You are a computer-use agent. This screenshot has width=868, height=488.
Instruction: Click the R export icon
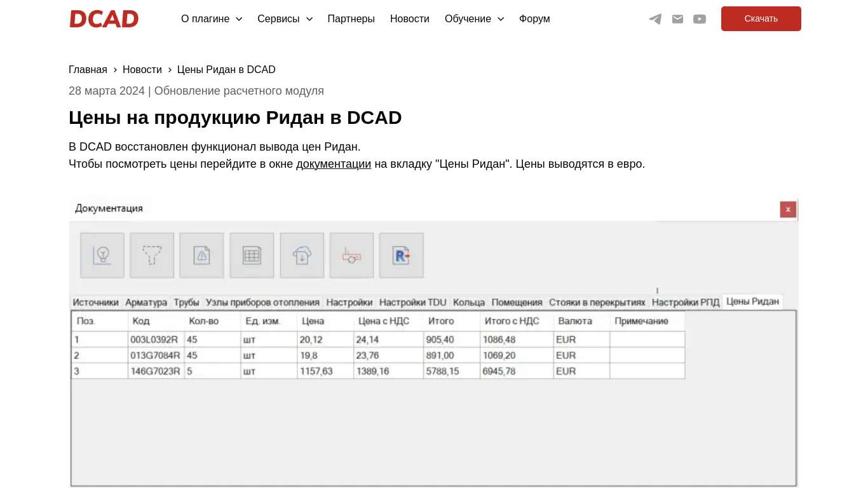click(x=402, y=255)
